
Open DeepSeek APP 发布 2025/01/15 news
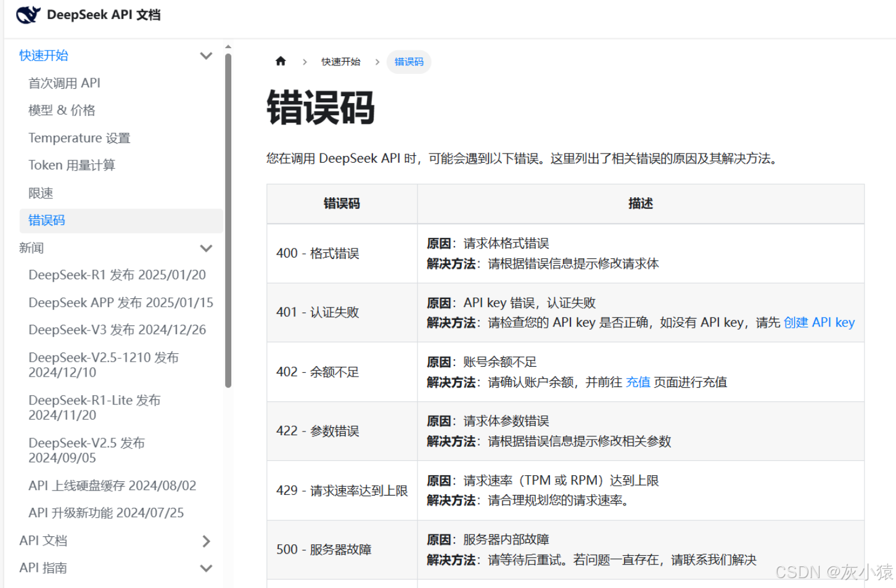point(121,303)
